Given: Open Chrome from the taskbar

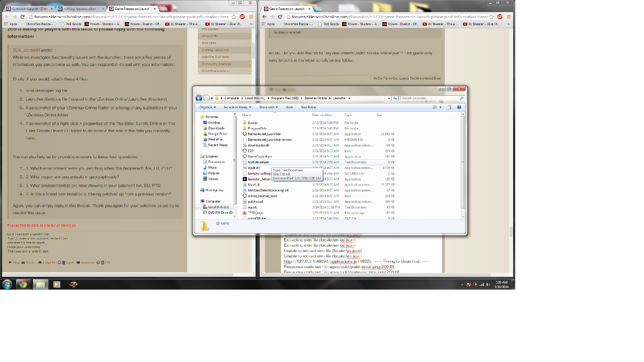Looking at the screenshot, I should [x=23, y=284].
